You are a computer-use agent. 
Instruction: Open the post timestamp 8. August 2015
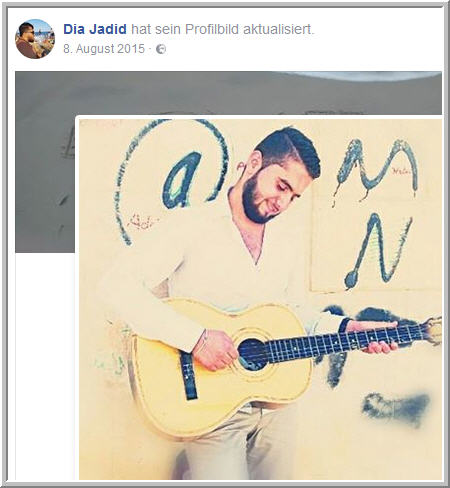coord(104,49)
